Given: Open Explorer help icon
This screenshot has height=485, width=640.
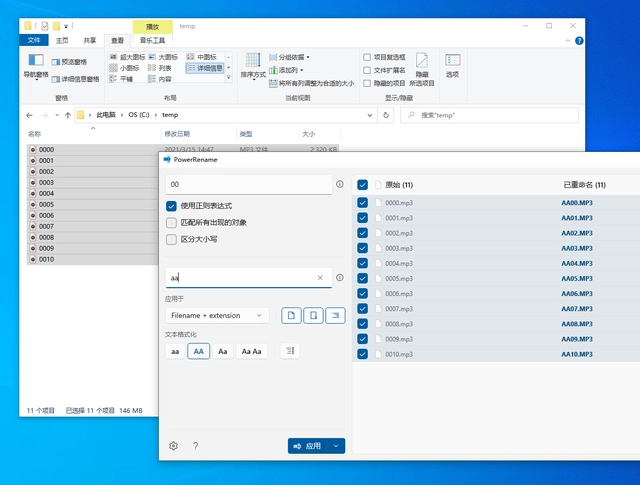Looking at the screenshot, I should (x=579, y=41).
